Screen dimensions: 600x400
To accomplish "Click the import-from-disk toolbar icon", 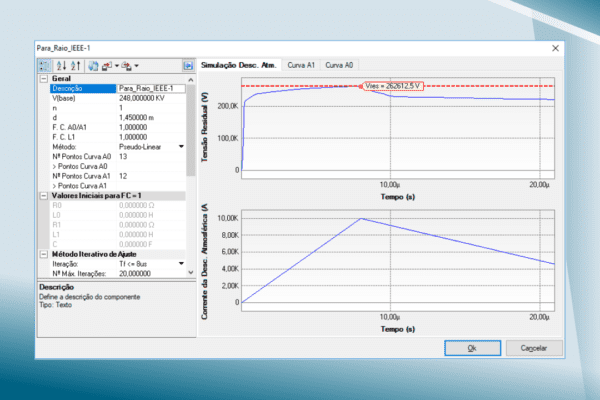I will pyautogui.click(x=126, y=66).
